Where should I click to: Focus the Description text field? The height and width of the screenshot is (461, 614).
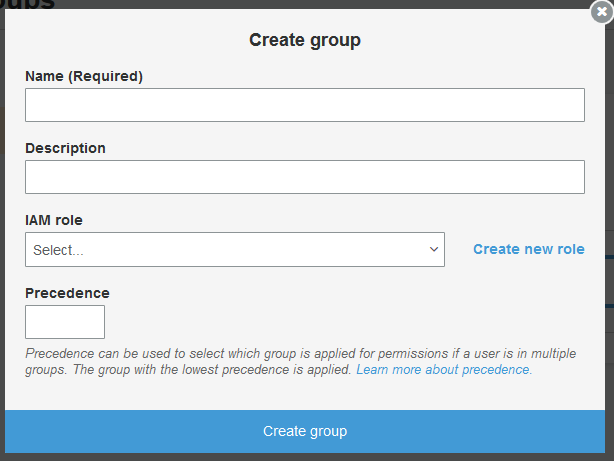click(x=304, y=177)
